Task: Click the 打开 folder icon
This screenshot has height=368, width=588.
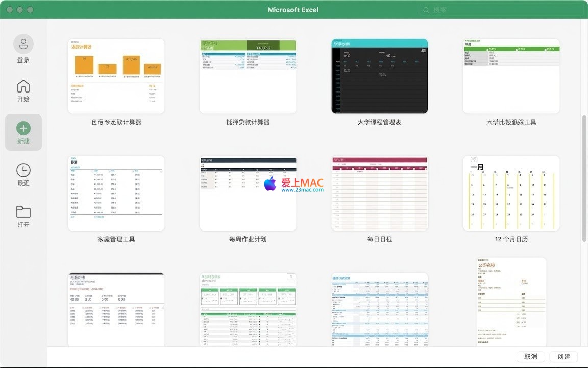Action: click(x=23, y=212)
